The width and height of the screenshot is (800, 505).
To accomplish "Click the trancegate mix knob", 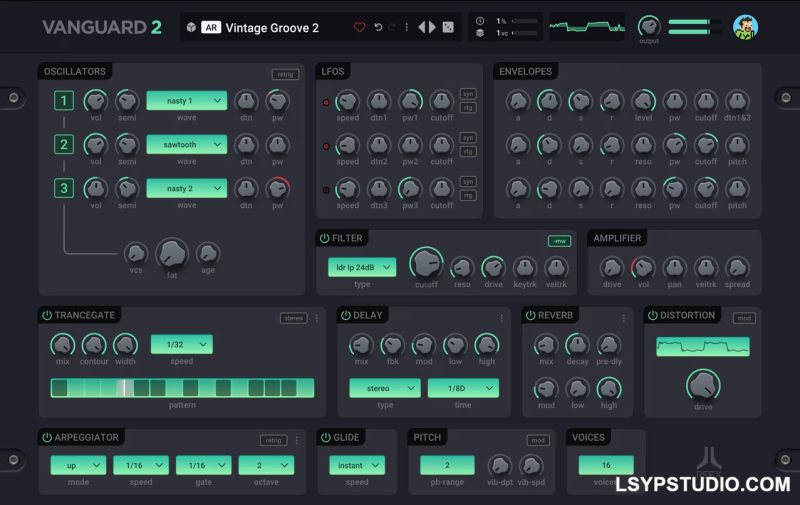I will pos(62,345).
